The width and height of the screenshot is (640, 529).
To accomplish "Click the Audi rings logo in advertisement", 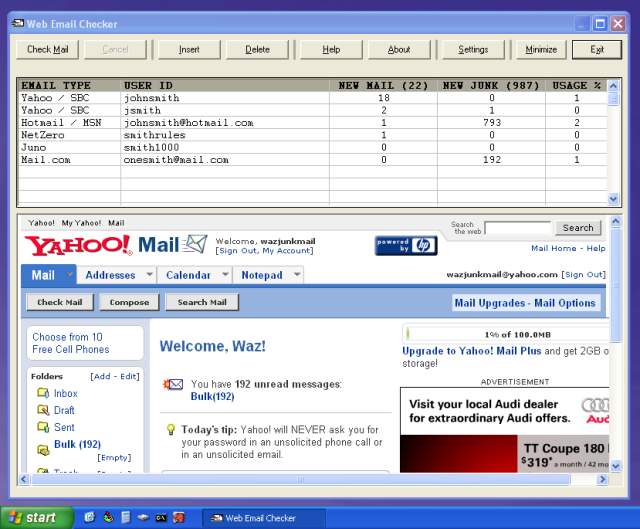I will point(595,405).
